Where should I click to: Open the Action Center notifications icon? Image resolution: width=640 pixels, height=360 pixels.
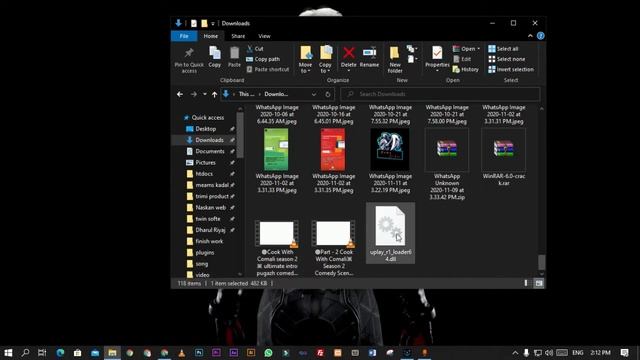click(624, 352)
